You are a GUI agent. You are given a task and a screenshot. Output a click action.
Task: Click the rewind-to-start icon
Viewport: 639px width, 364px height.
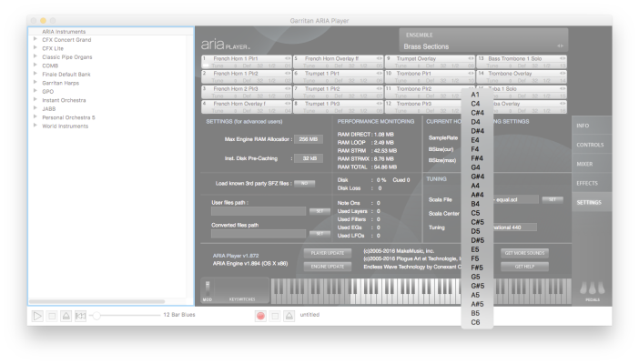click(x=81, y=316)
